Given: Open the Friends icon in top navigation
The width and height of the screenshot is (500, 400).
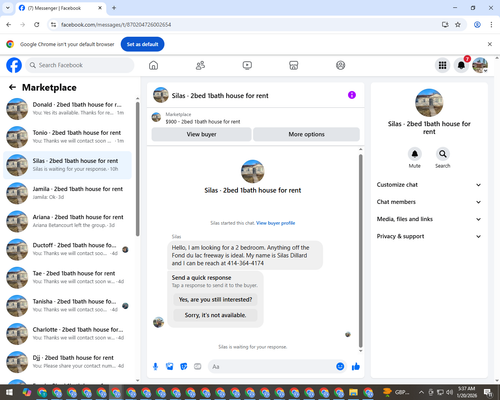Looking at the screenshot, I should coord(200,65).
